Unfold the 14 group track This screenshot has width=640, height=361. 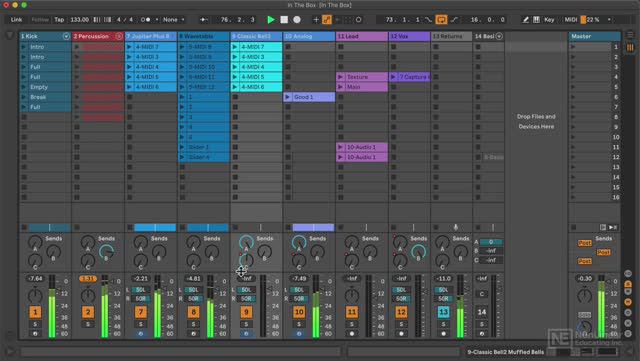click(x=499, y=36)
